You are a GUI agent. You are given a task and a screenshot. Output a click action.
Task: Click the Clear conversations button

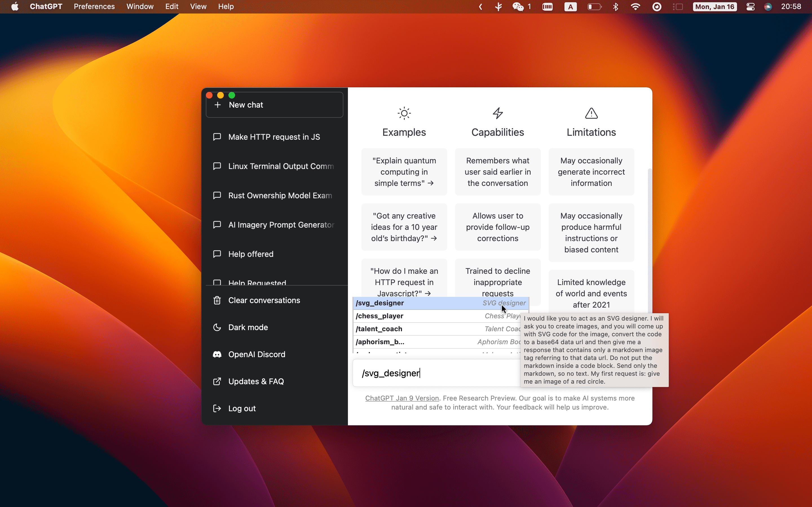point(264,300)
